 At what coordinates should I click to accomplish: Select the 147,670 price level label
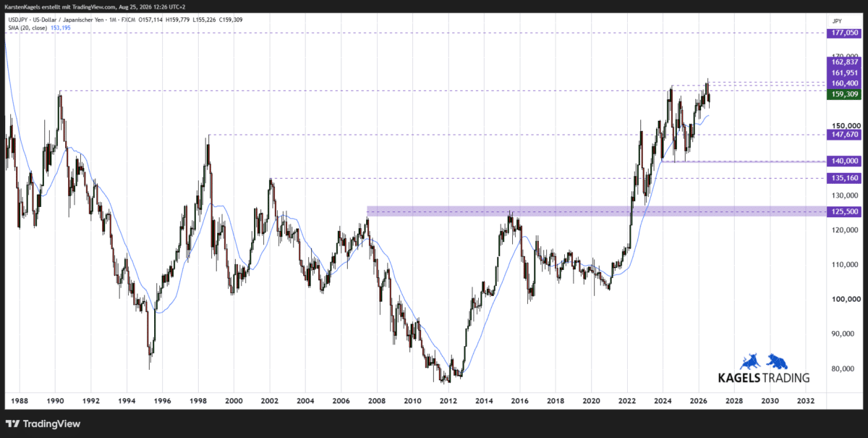pos(844,134)
